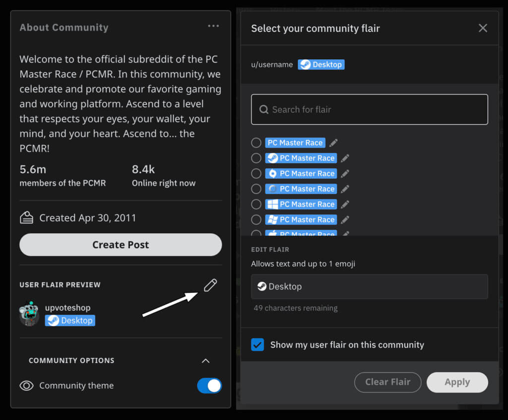
Task: Click the Clear Flair button
Action: tap(387, 382)
